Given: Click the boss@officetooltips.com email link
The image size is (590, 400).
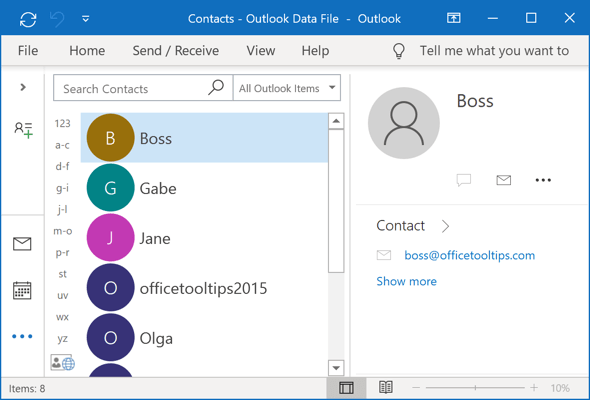Looking at the screenshot, I should [x=470, y=255].
